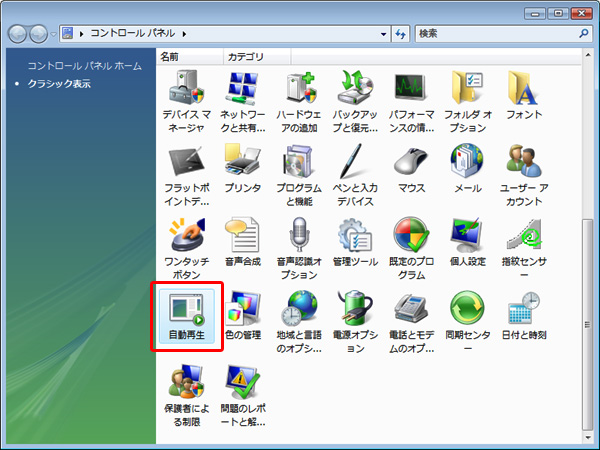
Task: Click the scrollbar down arrow
Action: (588, 438)
